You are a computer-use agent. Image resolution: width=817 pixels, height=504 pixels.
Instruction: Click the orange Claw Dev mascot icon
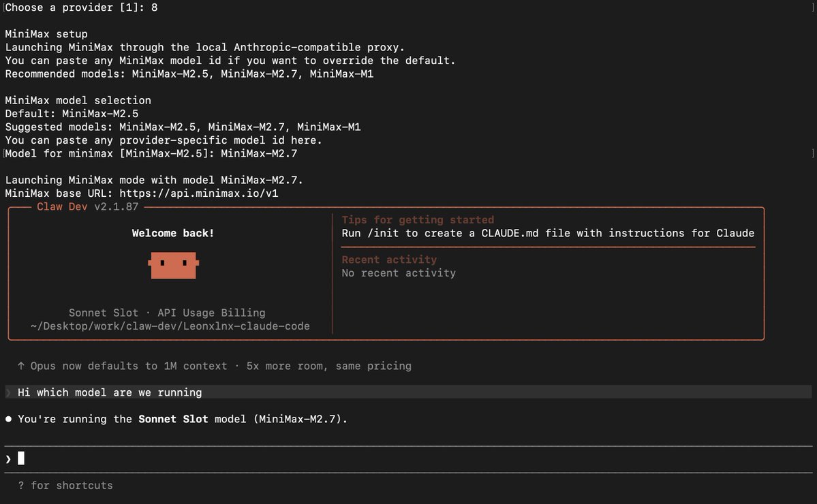tap(174, 266)
